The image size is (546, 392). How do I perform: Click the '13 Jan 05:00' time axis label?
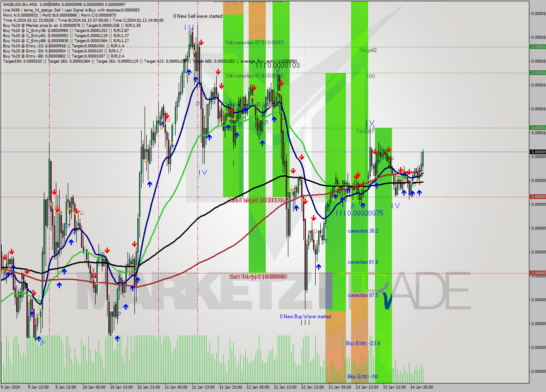(340, 387)
